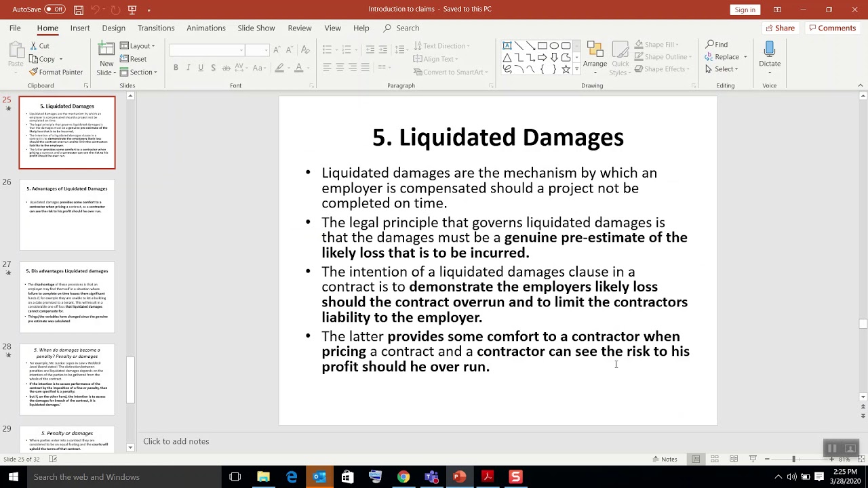Open the font name combo box
Viewport: 868px width, 488px height.
[x=207, y=50]
